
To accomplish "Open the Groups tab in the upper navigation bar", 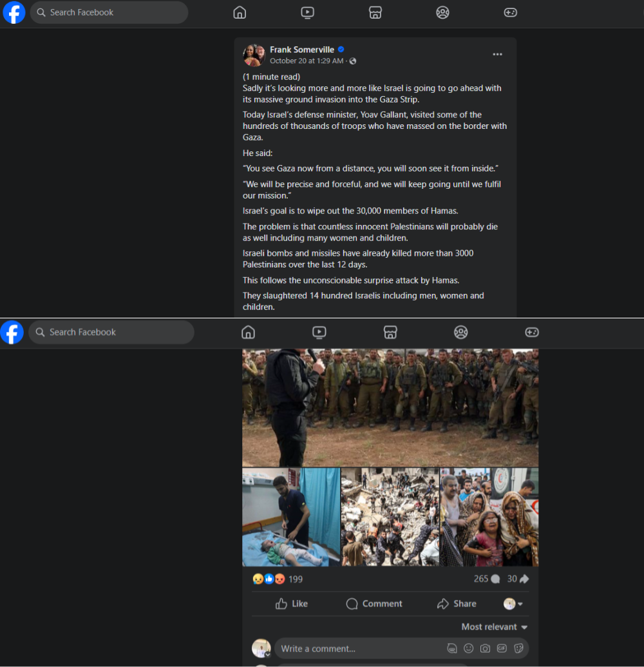I will pyautogui.click(x=442, y=13).
